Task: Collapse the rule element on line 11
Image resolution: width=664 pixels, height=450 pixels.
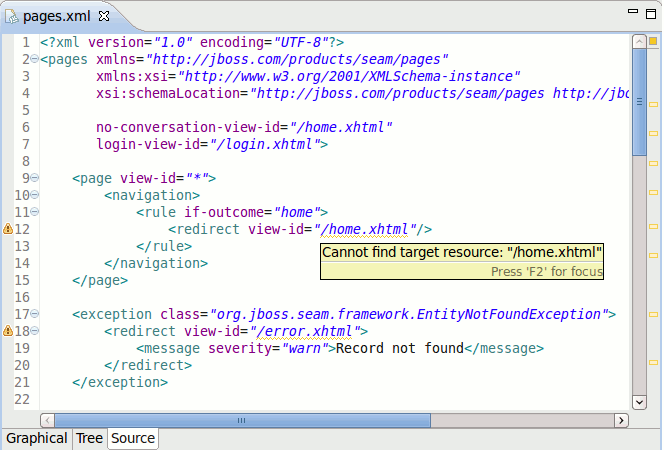Action: click(34, 212)
